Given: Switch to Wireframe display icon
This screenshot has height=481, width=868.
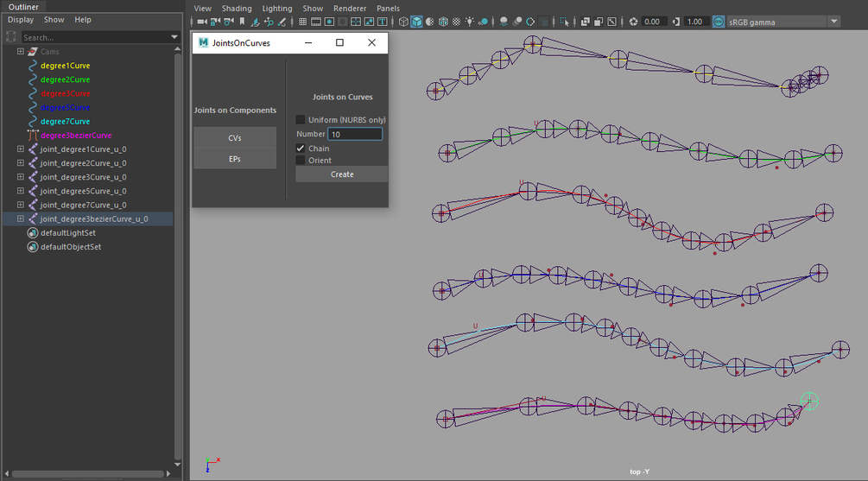Looking at the screenshot, I should [403, 22].
